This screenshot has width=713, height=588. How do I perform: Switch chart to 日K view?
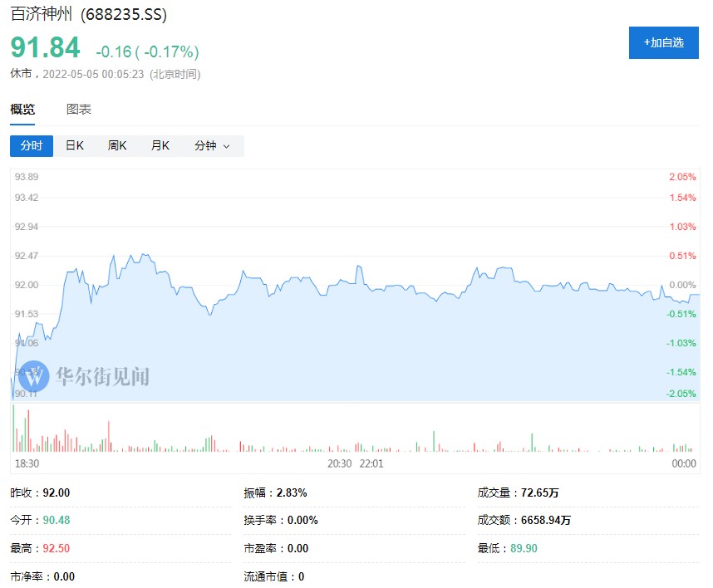[x=75, y=145]
